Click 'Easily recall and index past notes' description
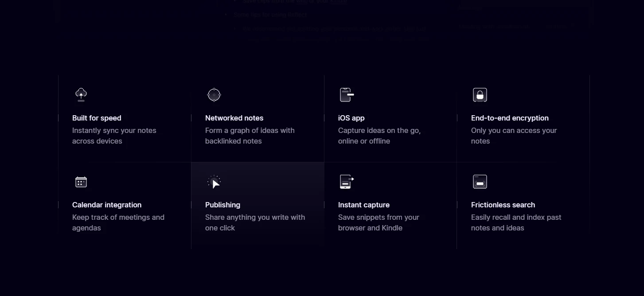 coord(516,222)
